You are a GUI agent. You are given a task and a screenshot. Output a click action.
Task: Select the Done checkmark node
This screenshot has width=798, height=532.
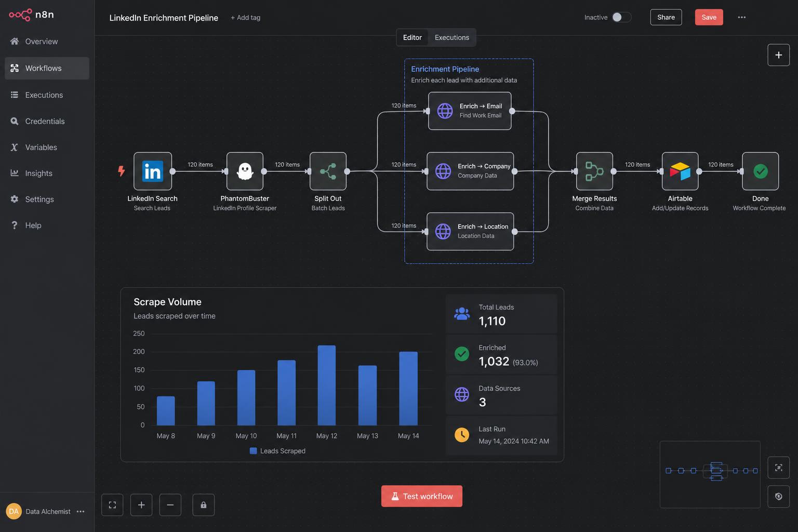coord(761,171)
